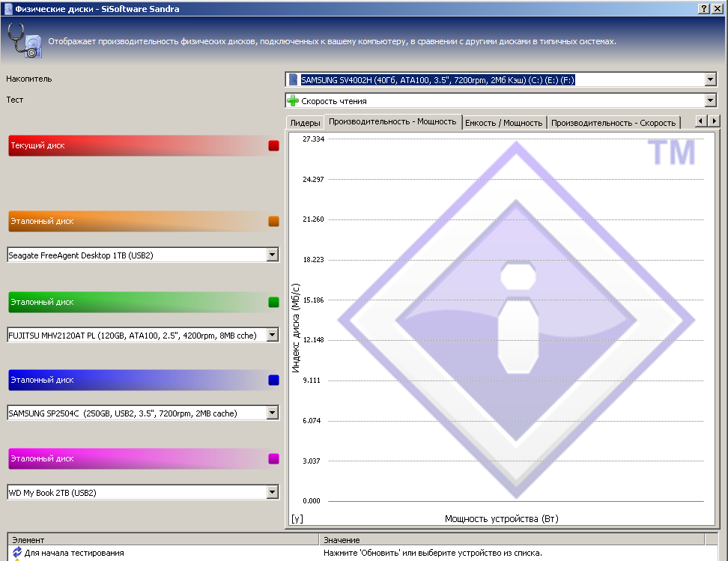Click the SAMSUNG SV4002H selected drive text
Viewport: 728px width, 561px height.
(x=438, y=80)
